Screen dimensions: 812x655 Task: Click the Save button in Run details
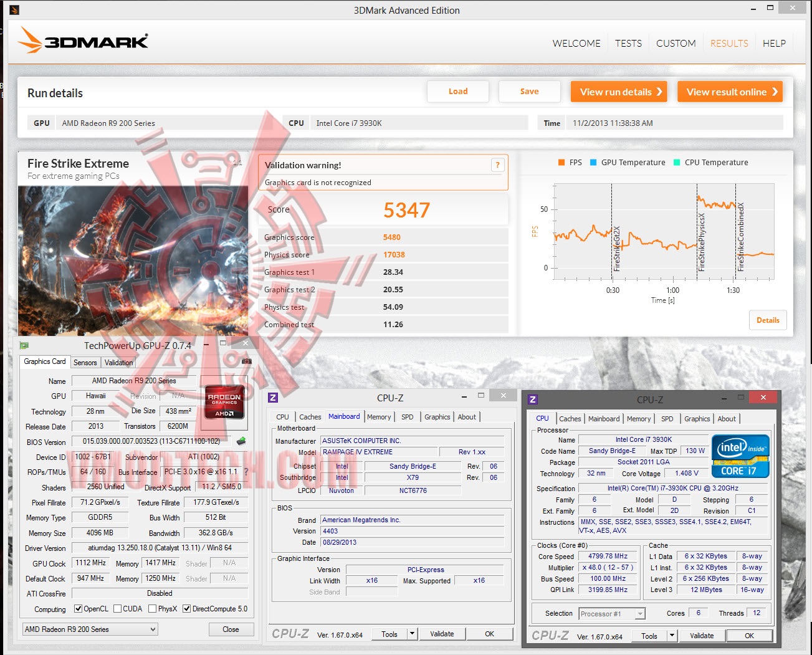coord(530,92)
